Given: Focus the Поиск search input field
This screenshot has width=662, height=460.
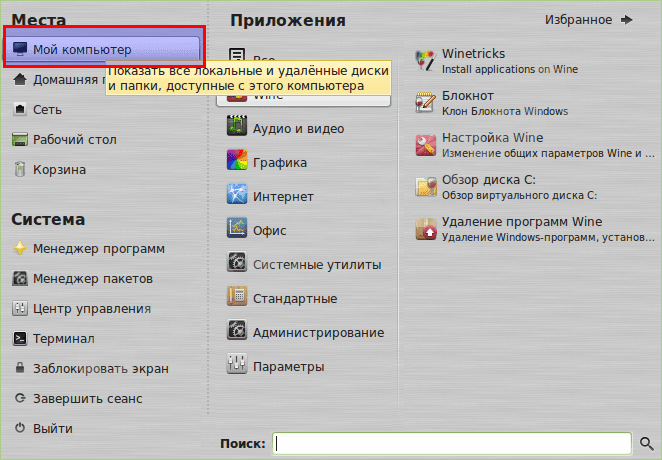Looking at the screenshot, I should [452, 444].
